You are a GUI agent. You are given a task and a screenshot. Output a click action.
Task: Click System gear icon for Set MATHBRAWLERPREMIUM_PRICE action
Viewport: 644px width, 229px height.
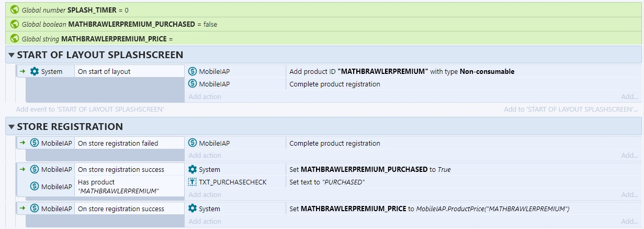click(192, 209)
